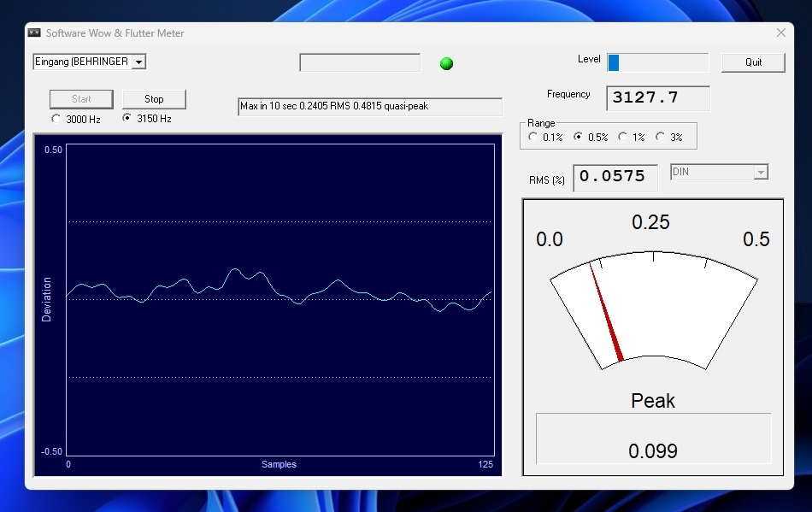Click the cassette app icon in title bar
Viewport: 812px width, 512px height.
[34, 32]
